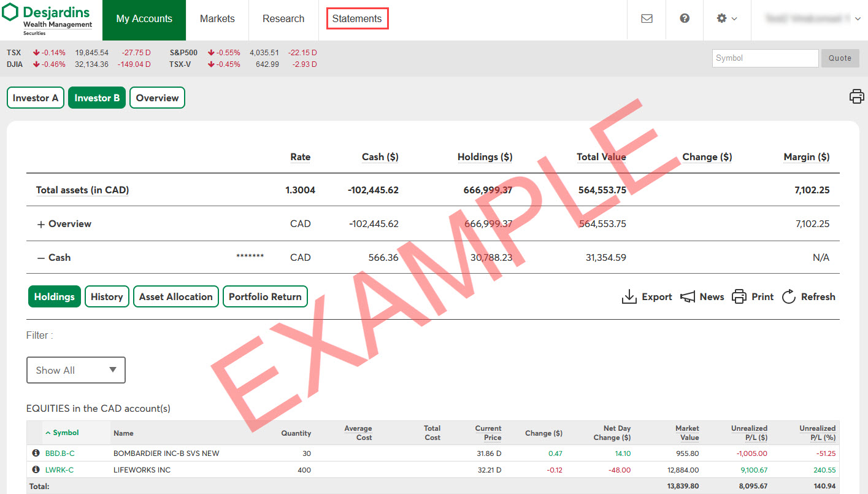Open the Markets menu
The width and height of the screenshot is (868, 494).
tap(217, 19)
